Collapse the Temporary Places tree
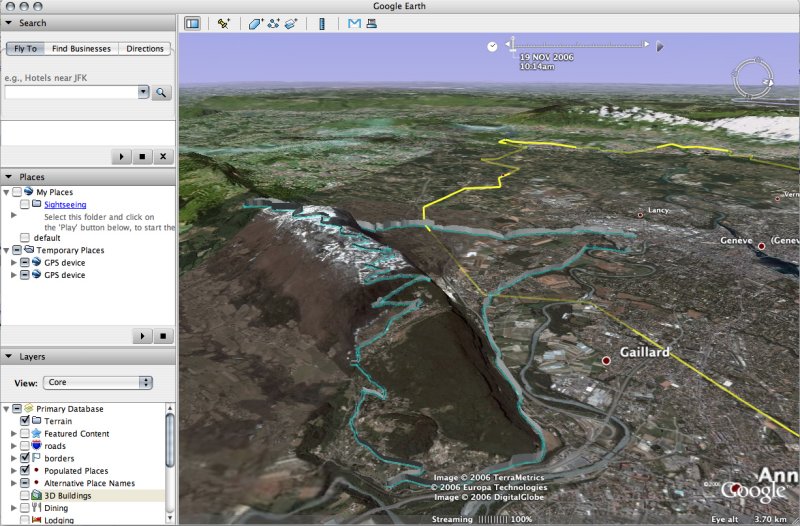 tap(6, 251)
